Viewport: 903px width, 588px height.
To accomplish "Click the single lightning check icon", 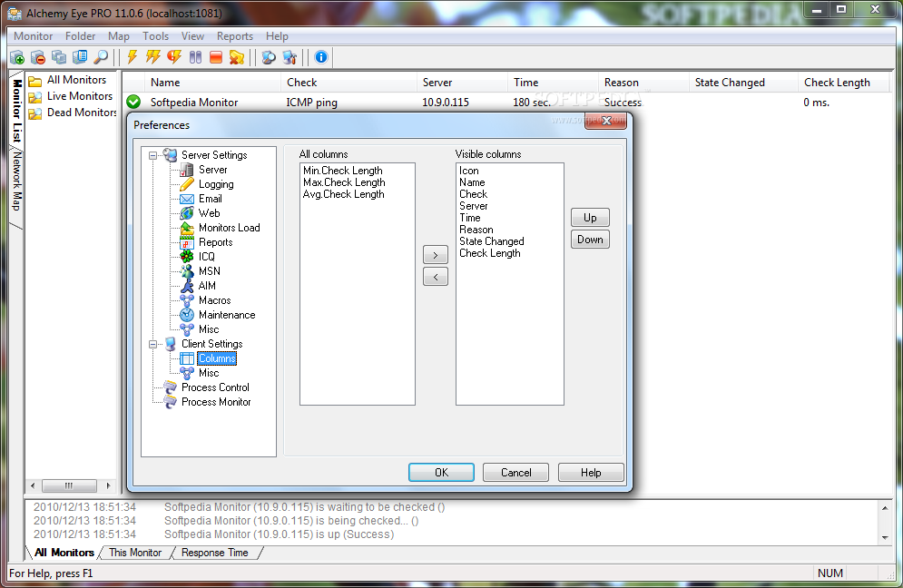I will (x=133, y=57).
